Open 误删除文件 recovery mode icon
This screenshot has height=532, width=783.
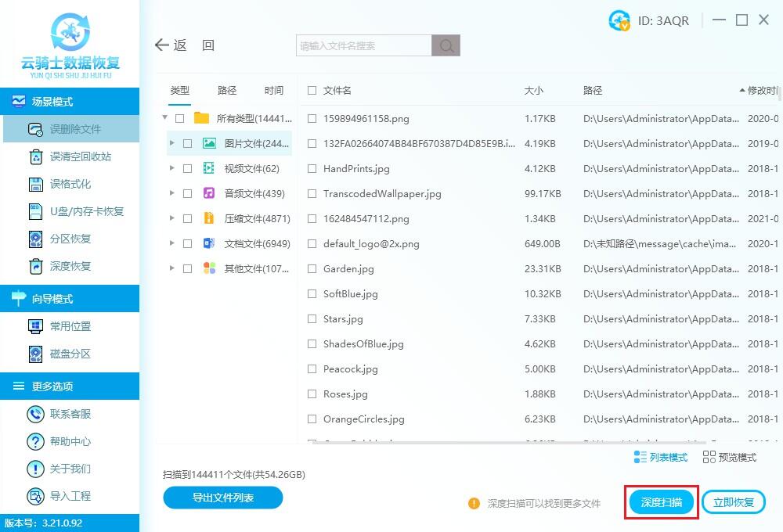(35, 129)
